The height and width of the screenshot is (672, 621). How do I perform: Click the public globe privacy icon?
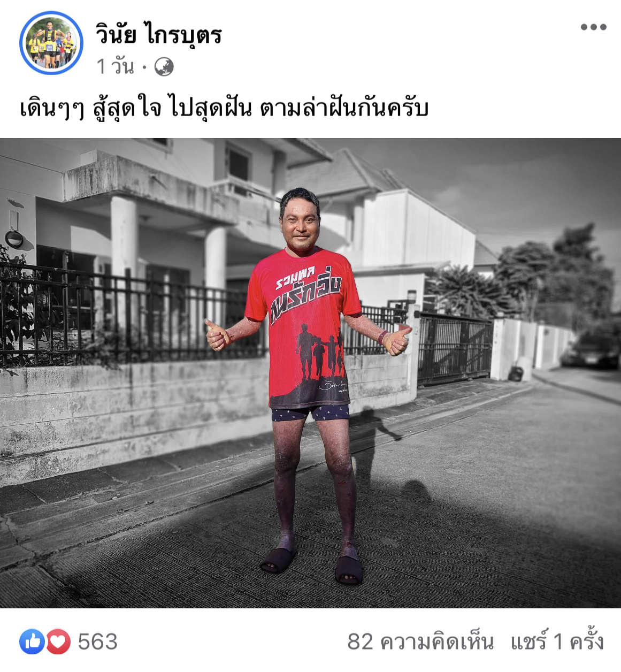164,67
